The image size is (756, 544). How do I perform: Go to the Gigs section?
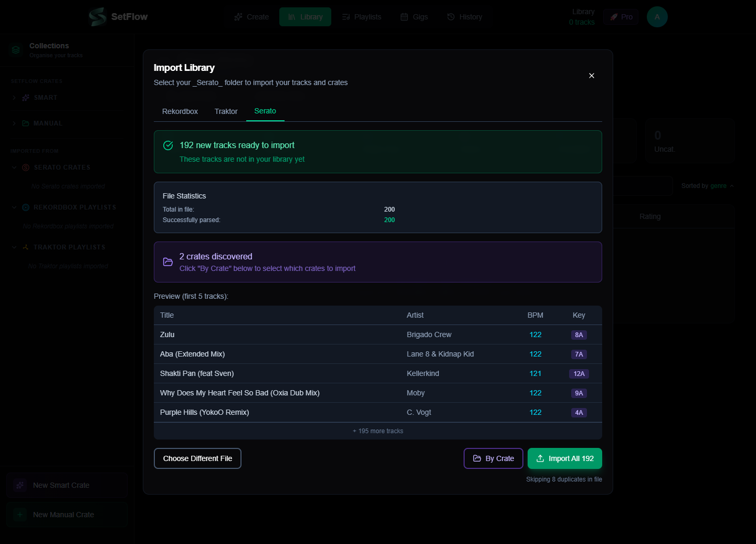point(414,17)
